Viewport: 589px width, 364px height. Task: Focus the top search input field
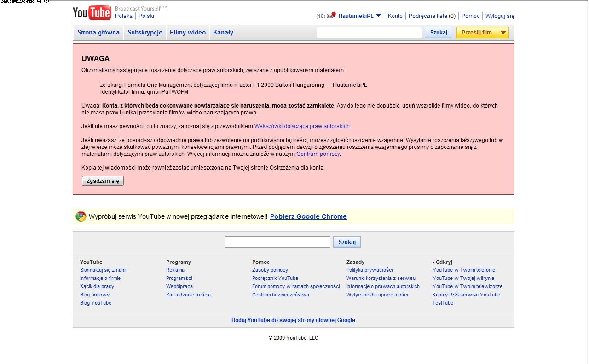[x=369, y=32]
